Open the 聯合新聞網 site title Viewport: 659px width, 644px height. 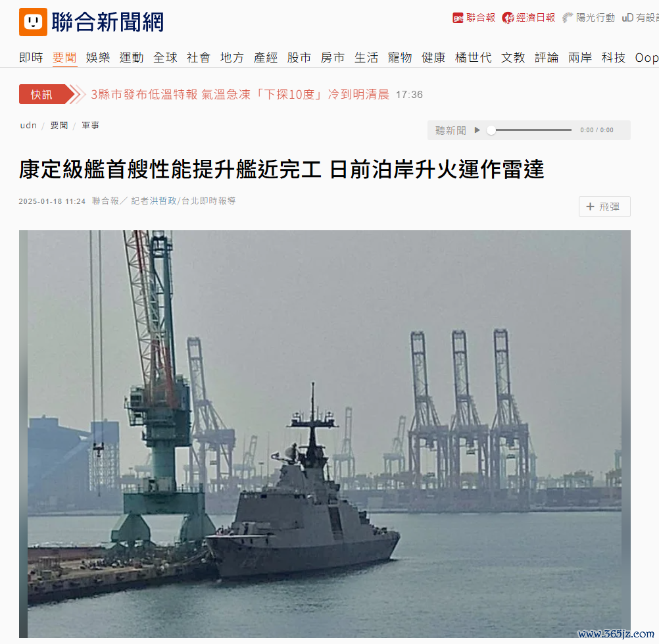(107, 22)
